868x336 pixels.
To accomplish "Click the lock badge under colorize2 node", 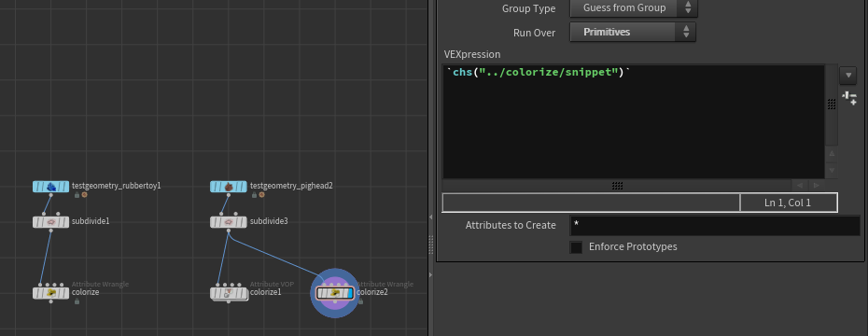I will [x=361, y=301].
